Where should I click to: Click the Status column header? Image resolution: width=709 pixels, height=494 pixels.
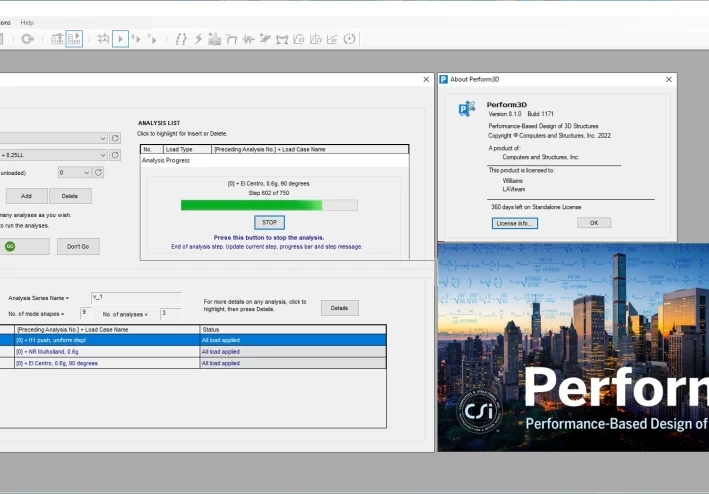pos(293,329)
